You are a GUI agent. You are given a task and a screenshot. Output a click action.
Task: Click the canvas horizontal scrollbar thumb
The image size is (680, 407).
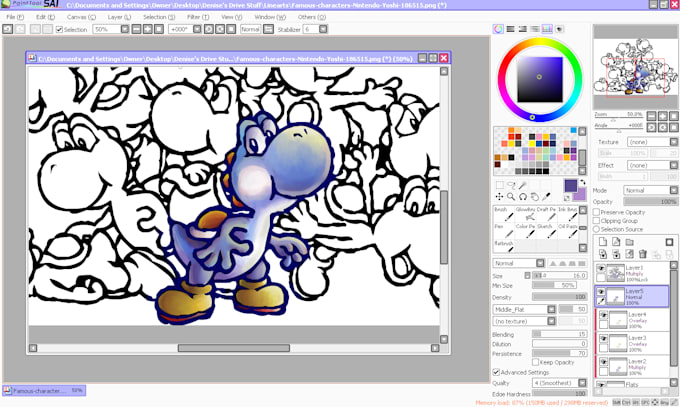tap(234, 348)
